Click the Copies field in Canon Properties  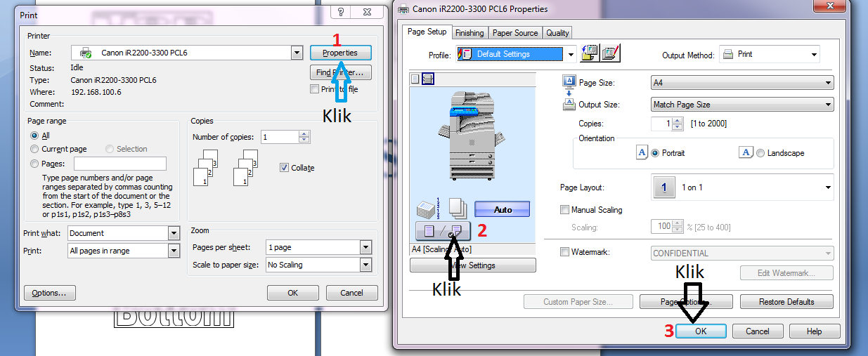coord(661,124)
